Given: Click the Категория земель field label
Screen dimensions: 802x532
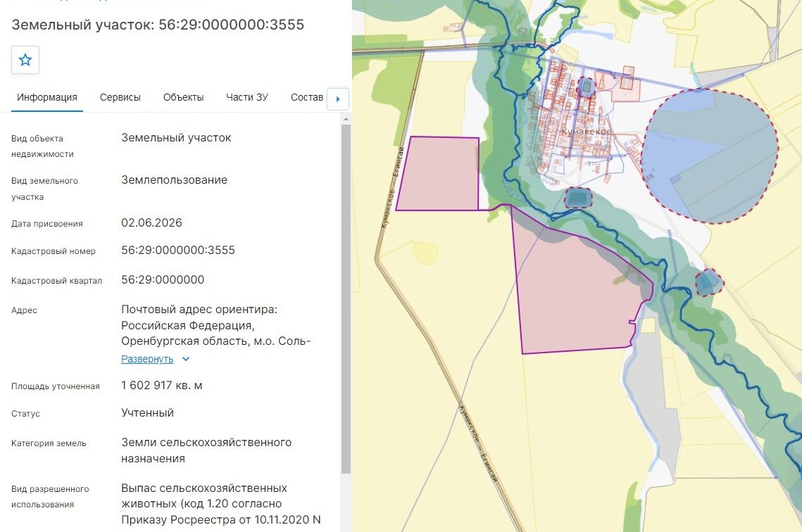Looking at the screenshot, I should (49, 443).
